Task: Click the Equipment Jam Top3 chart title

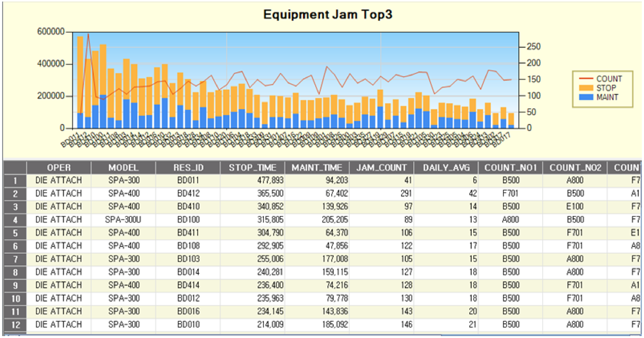Action: (x=328, y=14)
